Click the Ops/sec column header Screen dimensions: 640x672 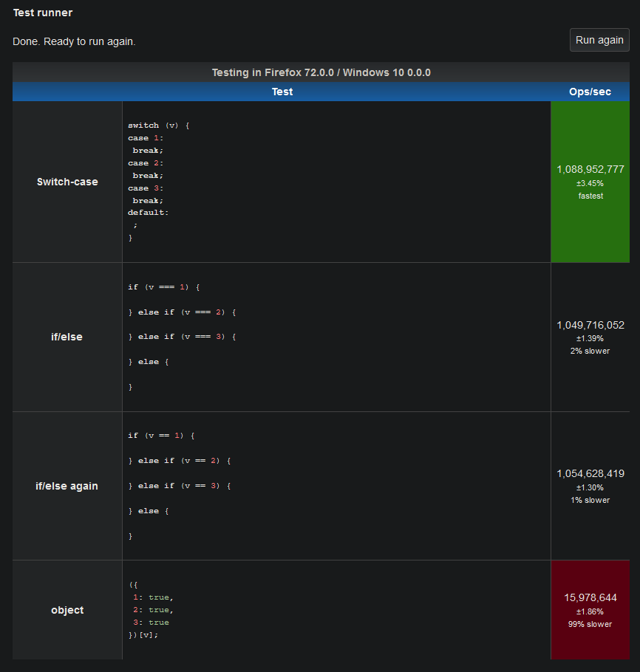pyautogui.click(x=590, y=92)
